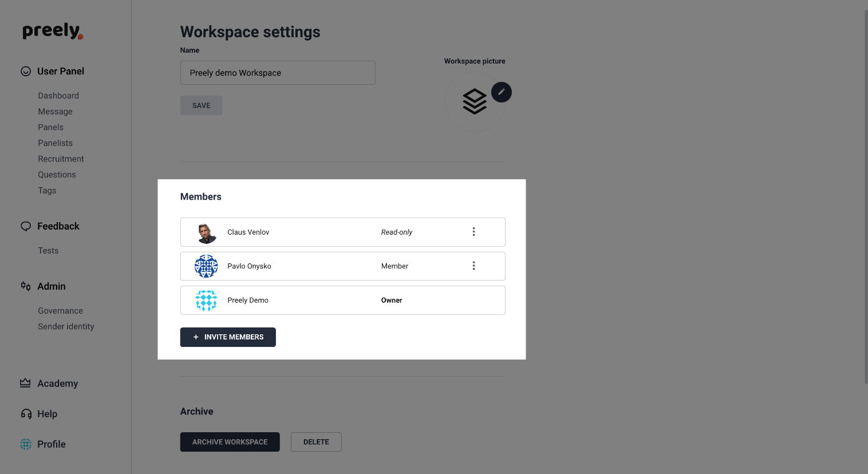The height and width of the screenshot is (474, 868).
Task: Click the layered stack workspace picture
Action: [x=475, y=102]
